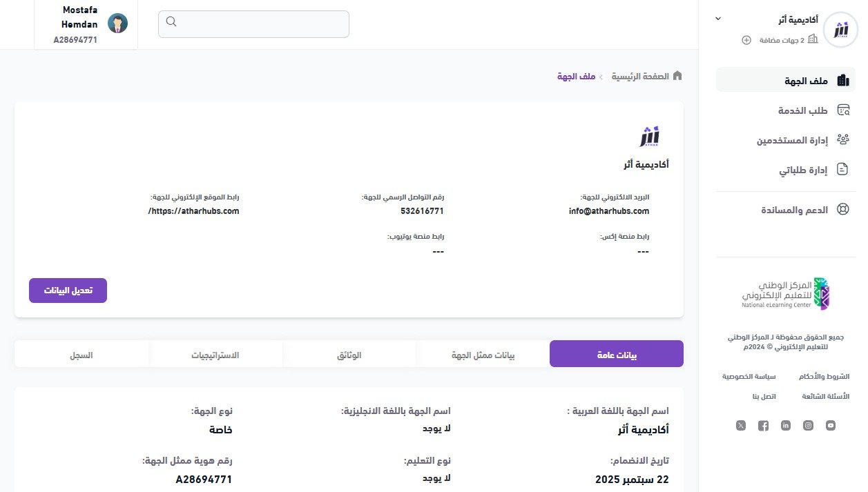868x492 pixels.
Task: Open the الأسئلة الشائعة link
Action: pos(826,397)
